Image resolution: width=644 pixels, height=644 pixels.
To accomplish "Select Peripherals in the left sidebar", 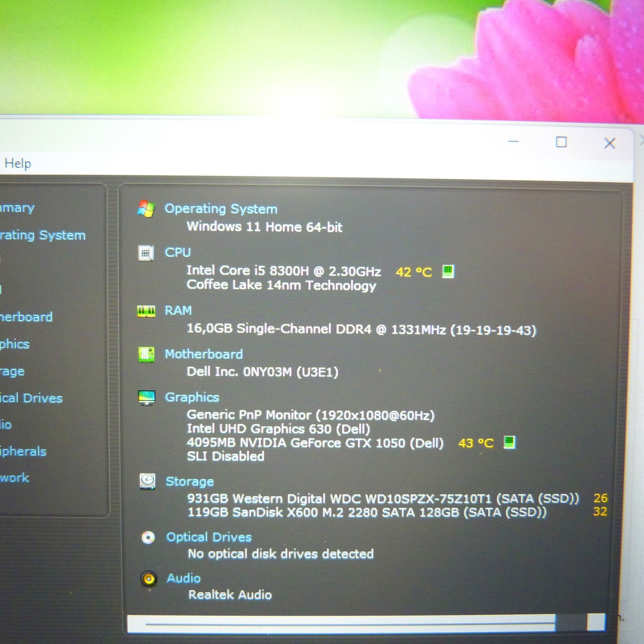I will (x=23, y=452).
